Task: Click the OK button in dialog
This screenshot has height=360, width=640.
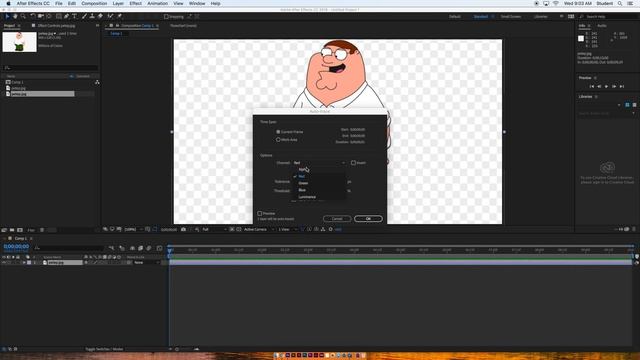Action: (368, 219)
